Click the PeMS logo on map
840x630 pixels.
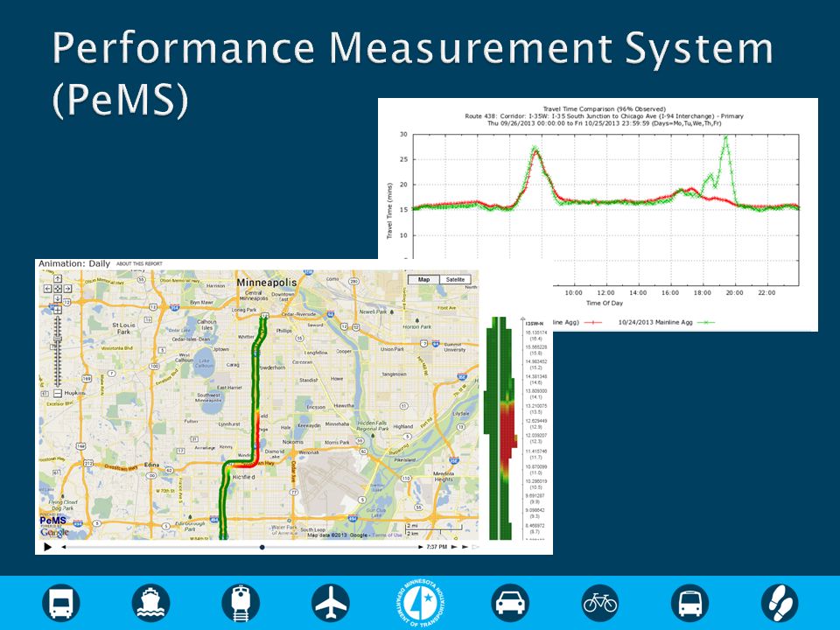(x=53, y=521)
